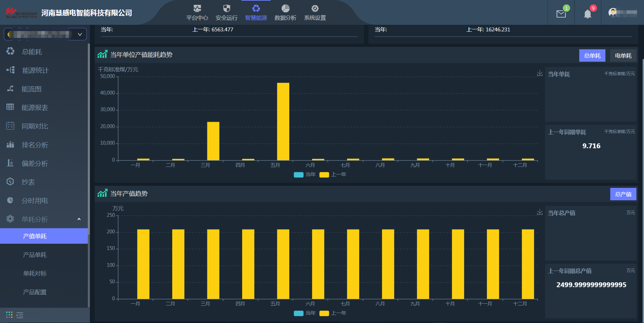The height and width of the screenshot is (323, 644).
Task: Open 产品单耗 in the sidebar
Action: click(35, 255)
